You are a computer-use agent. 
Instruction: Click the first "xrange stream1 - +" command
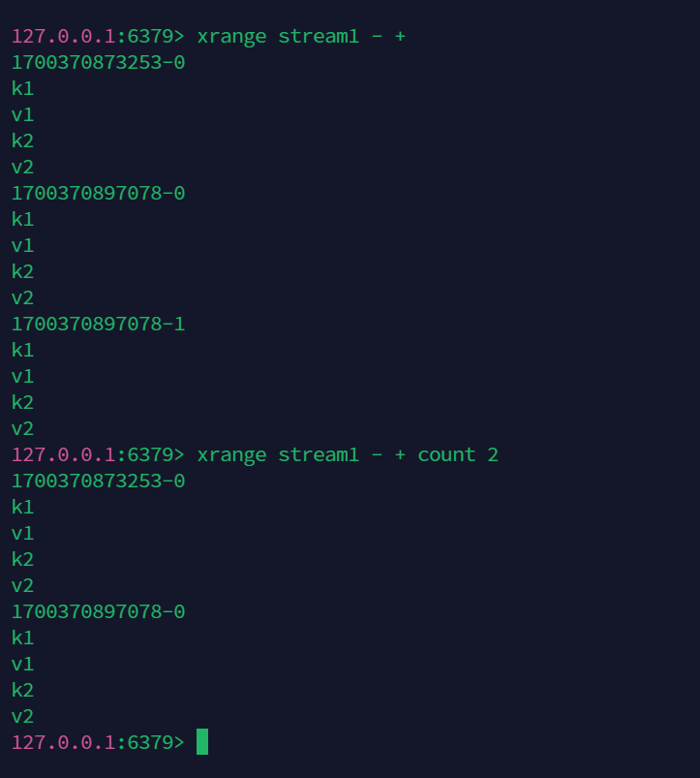point(301,37)
